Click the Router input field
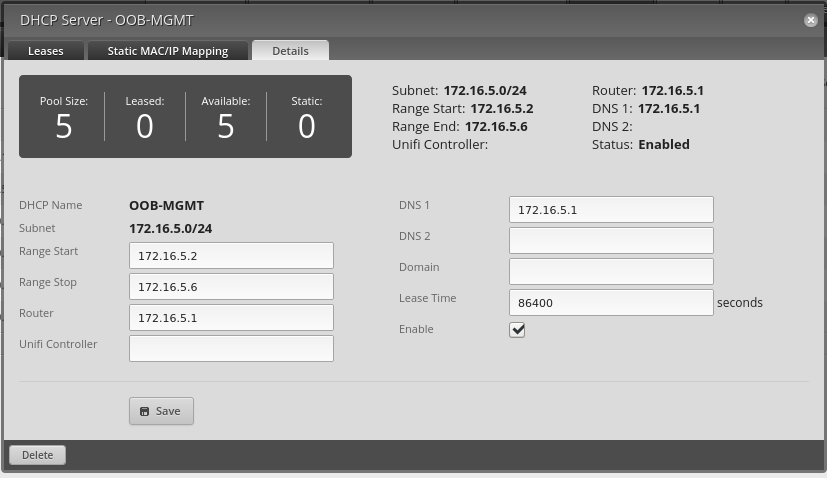Image resolution: width=827 pixels, height=478 pixels. pyautogui.click(x=231, y=318)
